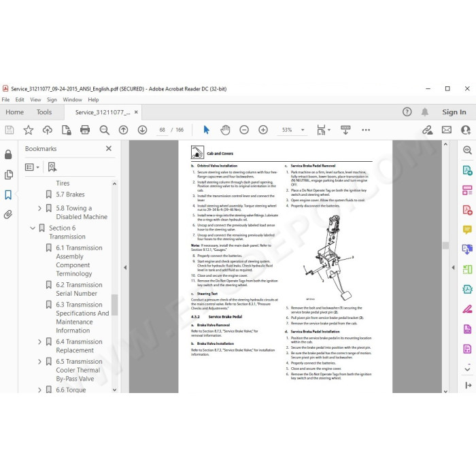Open the Find text magnifier
This screenshot has width=476, height=476.
(x=104, y=130)
